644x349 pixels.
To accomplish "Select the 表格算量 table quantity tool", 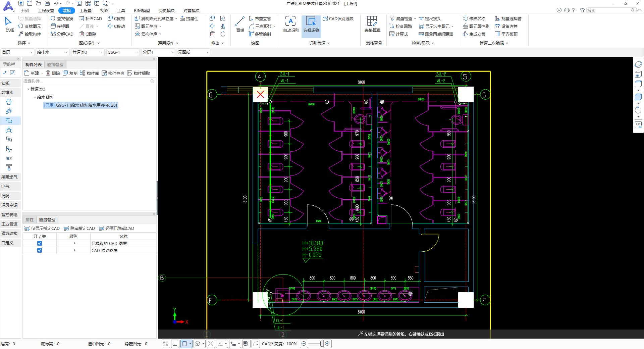I will pyautogui.click(x=372, y=24).
